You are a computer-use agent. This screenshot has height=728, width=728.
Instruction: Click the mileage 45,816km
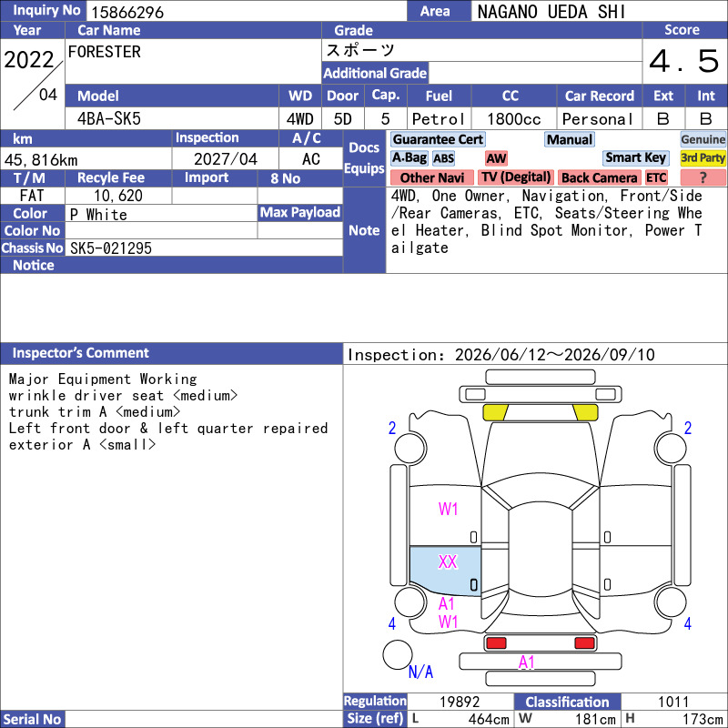[x=41, y=160]
